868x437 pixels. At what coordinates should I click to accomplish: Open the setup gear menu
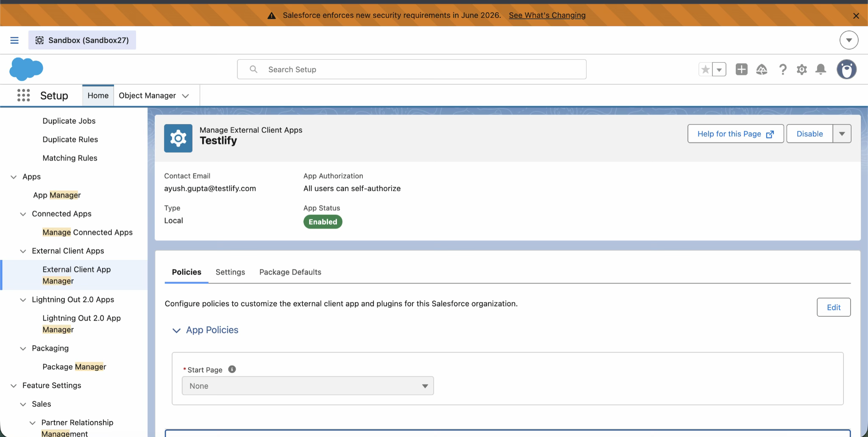coord(801,69)
